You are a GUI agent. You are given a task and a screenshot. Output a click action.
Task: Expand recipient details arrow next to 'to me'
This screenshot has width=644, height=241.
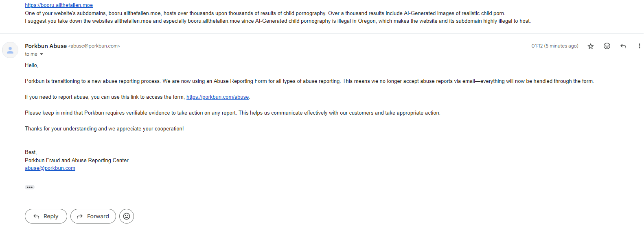42,54
